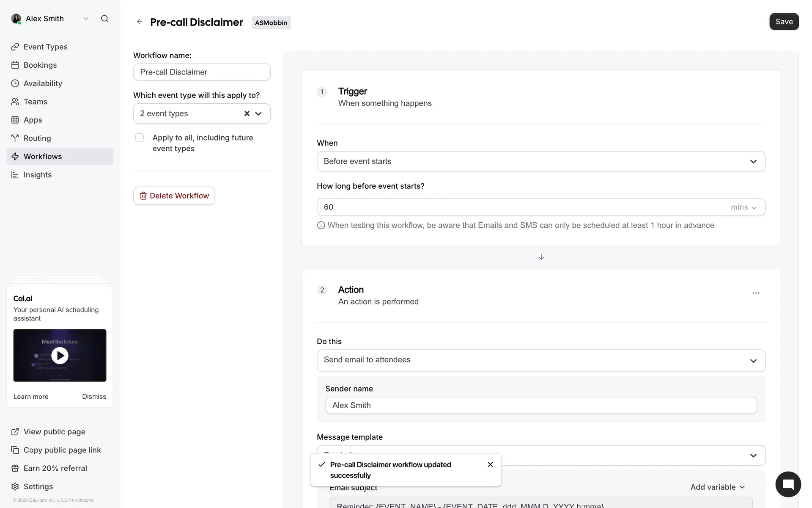
Task: Click the search magnifier icon in sidebar
Action: pyautogui.click(x=104, y=19)
